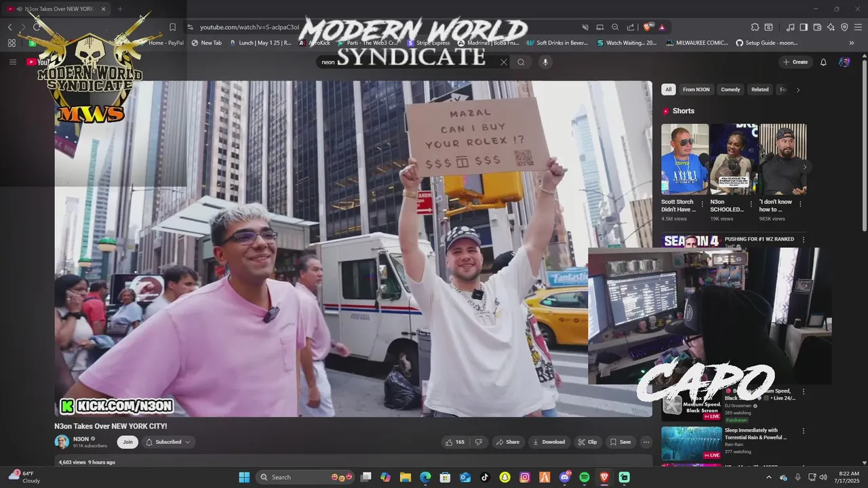Open options for PUSHING FOR #1 WZ RANKED
Image resolution: width=868 pixels, height=488 pixels.
804,240
